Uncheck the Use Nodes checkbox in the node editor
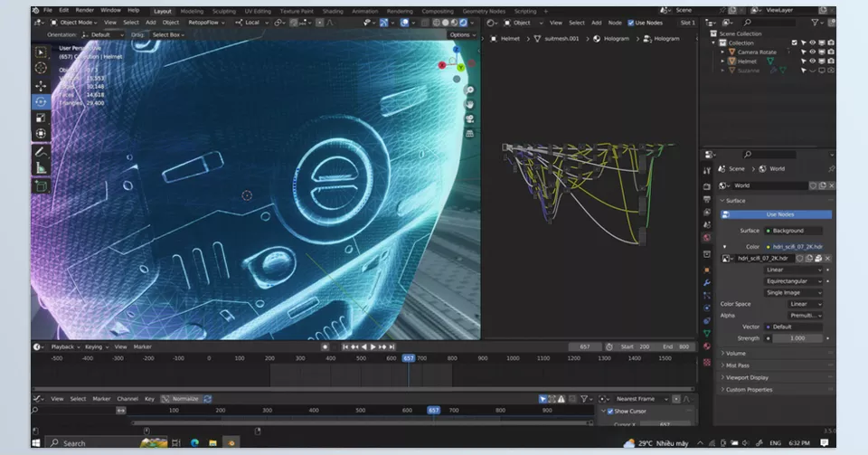The height and width of the screenshot is (455, 868). click(630, 22)
